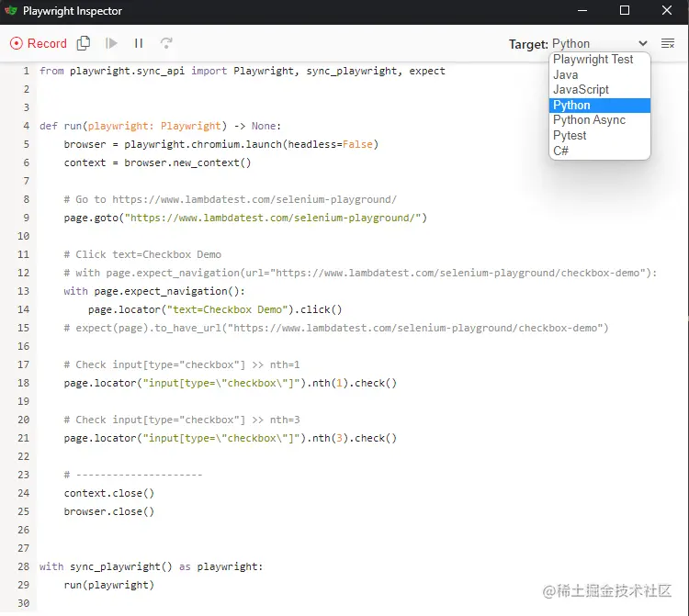Click the 'with sync_playwright() as playwright:' line
Screen dimensions: 689x616
pyautogui.click(x=151, y=566)
